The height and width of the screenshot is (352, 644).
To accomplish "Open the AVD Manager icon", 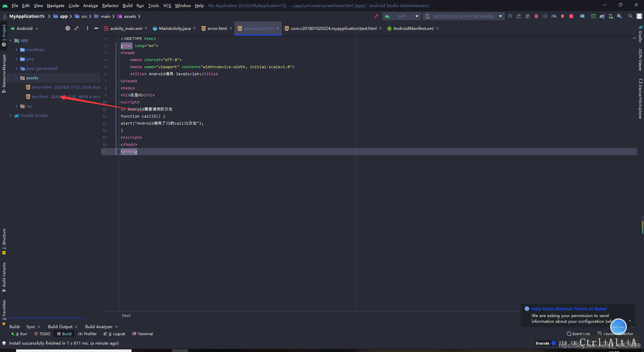I will click(x=611, y=16).
